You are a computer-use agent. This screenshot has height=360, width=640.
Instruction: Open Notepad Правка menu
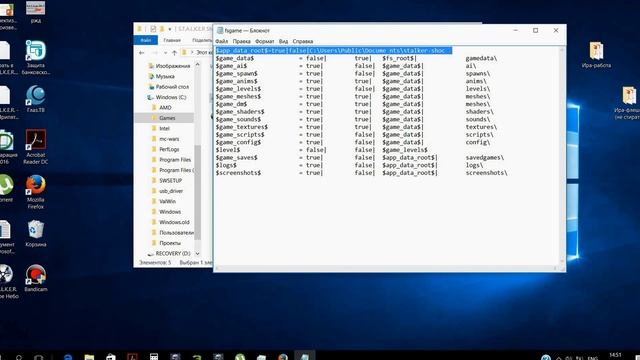pos(241,41)
